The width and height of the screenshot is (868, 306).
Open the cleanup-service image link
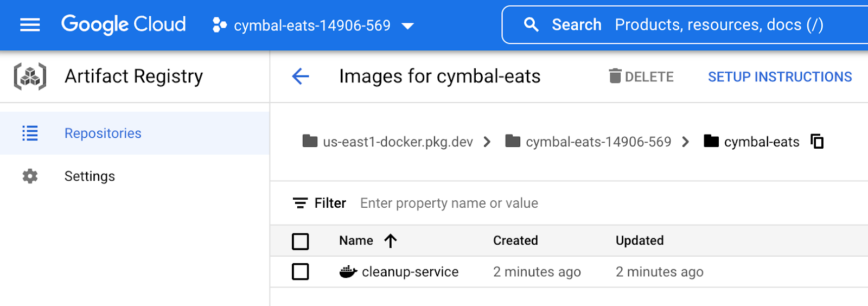[x=410, y=272]
